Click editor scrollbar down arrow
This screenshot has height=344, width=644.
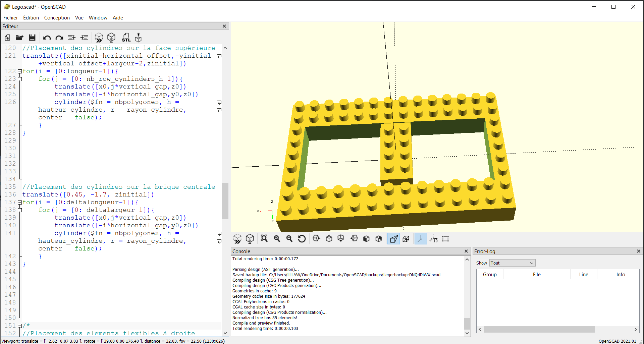(x=225, y=333)
